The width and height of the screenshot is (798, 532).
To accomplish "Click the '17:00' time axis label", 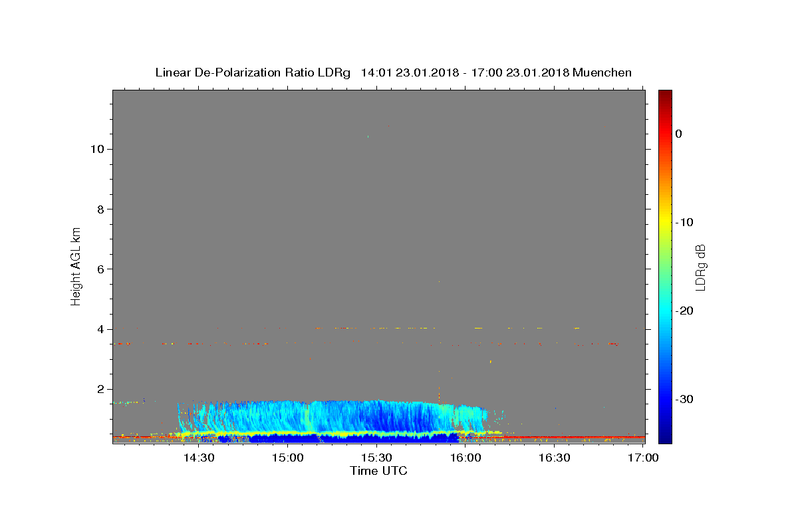I will pos(644,458).
